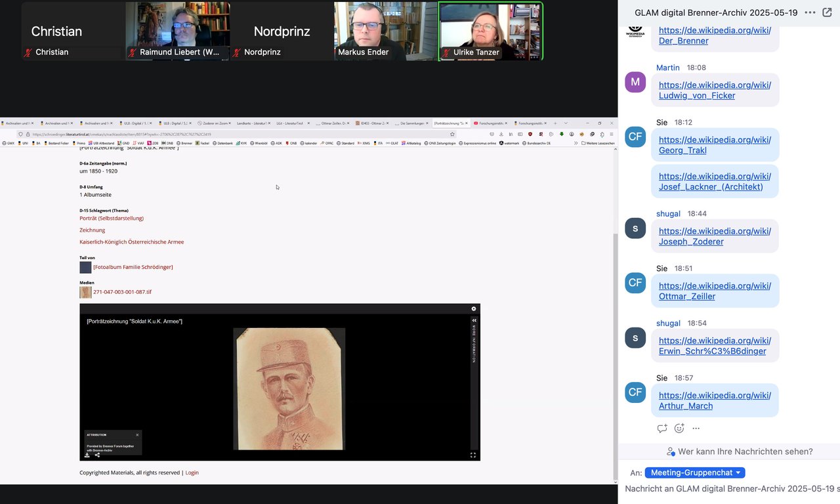Open list-all-tabs dropdown arrow

click(x=566, y=123)
